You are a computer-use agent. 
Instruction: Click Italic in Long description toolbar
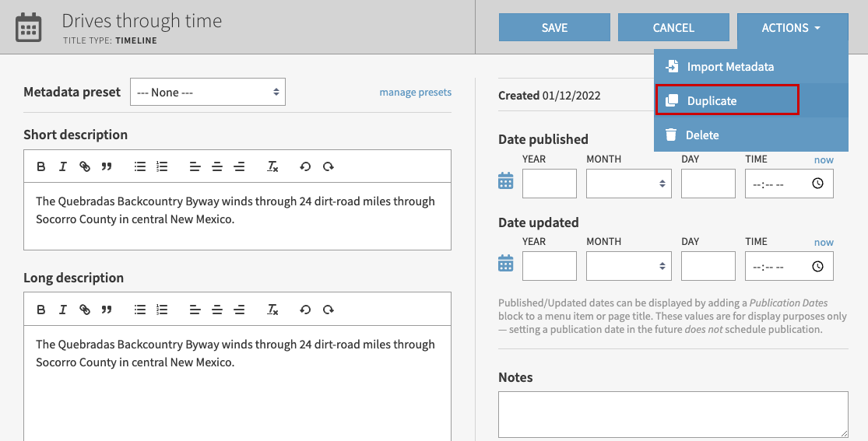point(62,310)
